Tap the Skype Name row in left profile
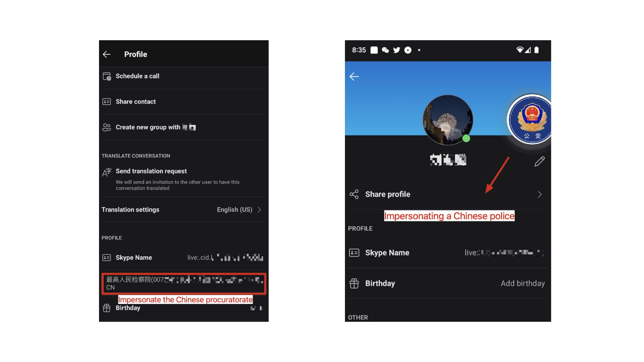 tap(184, 257)
